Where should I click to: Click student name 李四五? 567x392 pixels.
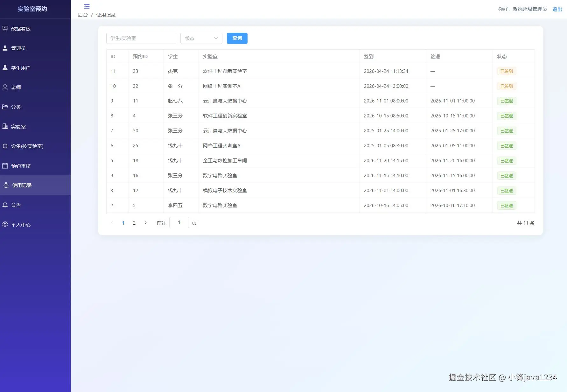click(x=175, y=206)
